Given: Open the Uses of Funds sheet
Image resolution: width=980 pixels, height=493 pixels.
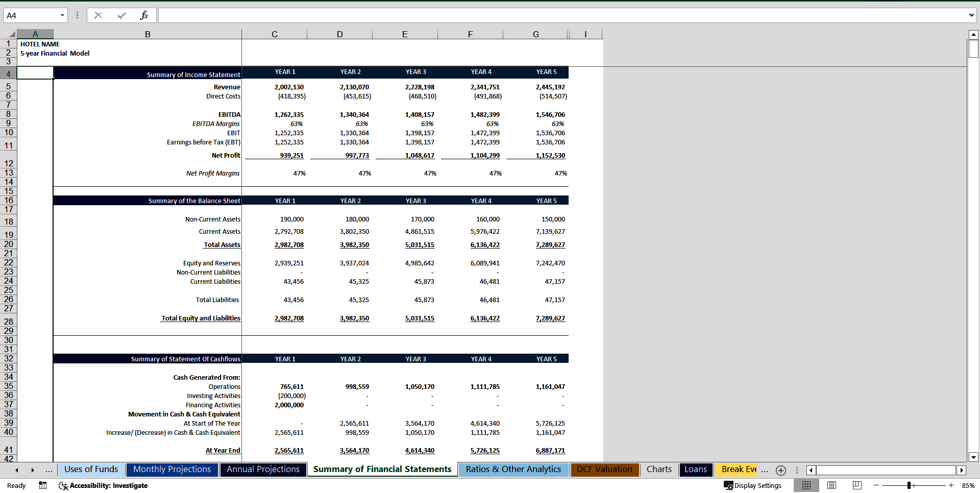Looking at the screenshot, I should [x=91, y=470].
